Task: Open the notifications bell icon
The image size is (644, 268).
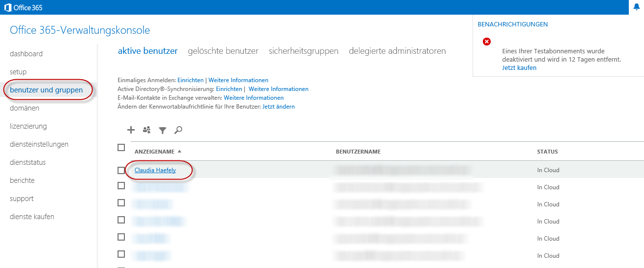Action: (637, 7)
